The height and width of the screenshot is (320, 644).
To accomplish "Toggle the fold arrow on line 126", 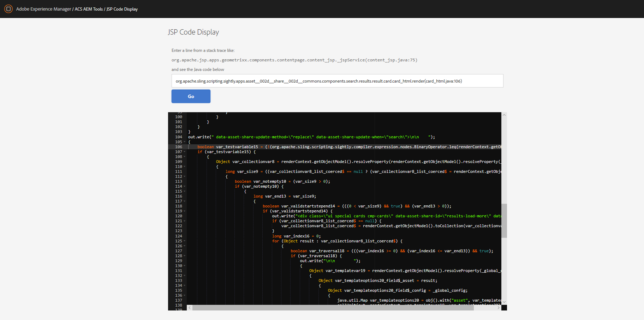I will point(184,246).
